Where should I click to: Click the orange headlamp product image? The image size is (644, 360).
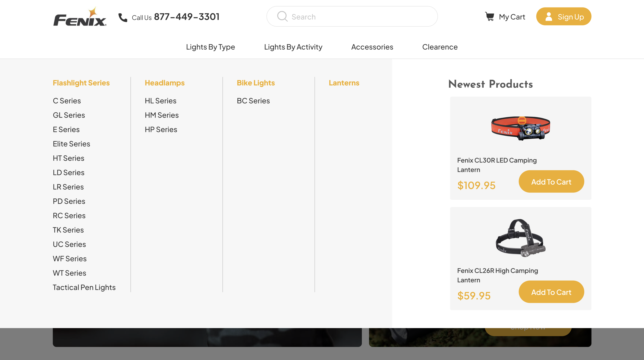521,128
